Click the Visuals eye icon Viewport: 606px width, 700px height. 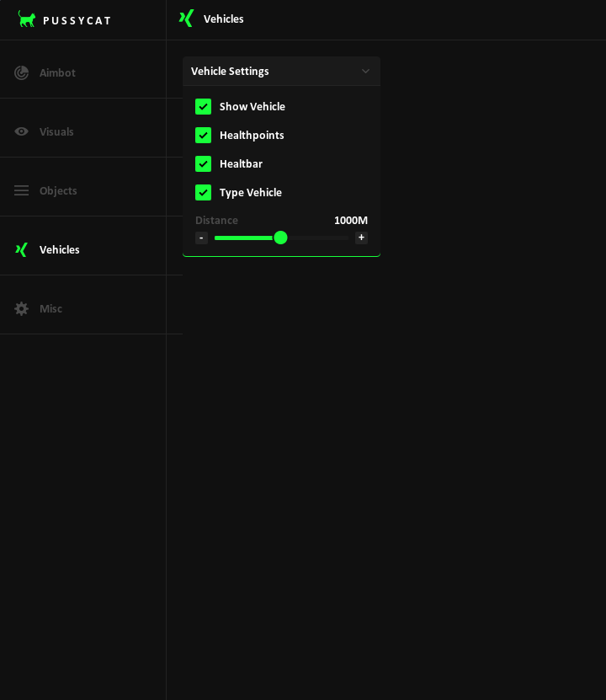point(21,131)
